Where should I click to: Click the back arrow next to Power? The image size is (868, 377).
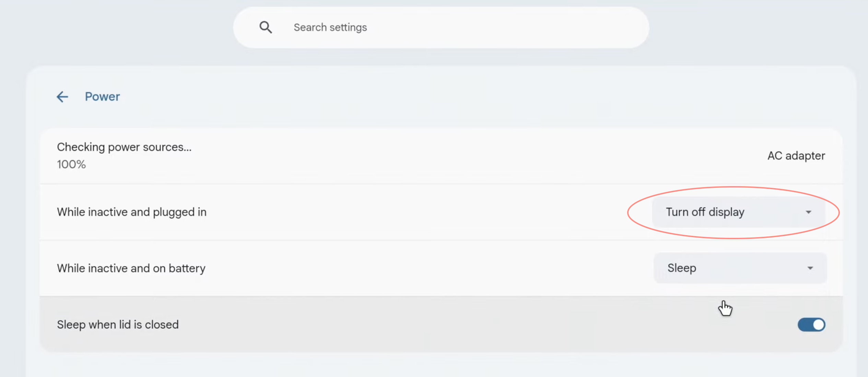click(x=62, y=97)
